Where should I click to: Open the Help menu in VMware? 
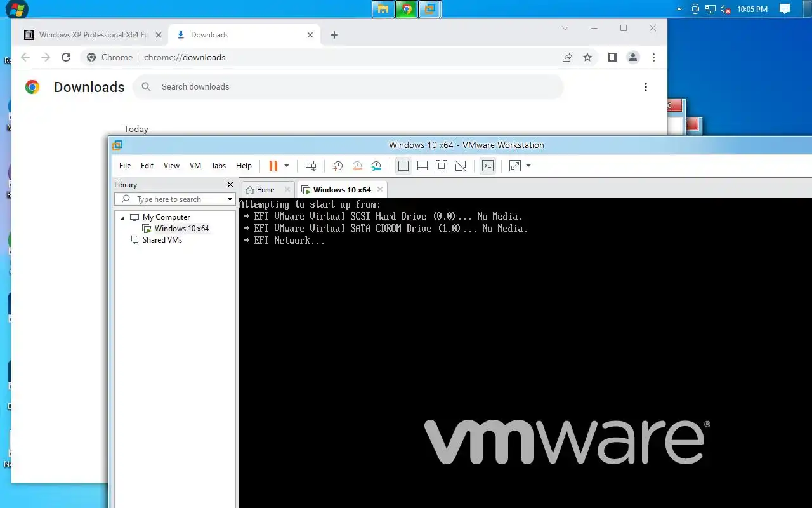tap(244, 166)
